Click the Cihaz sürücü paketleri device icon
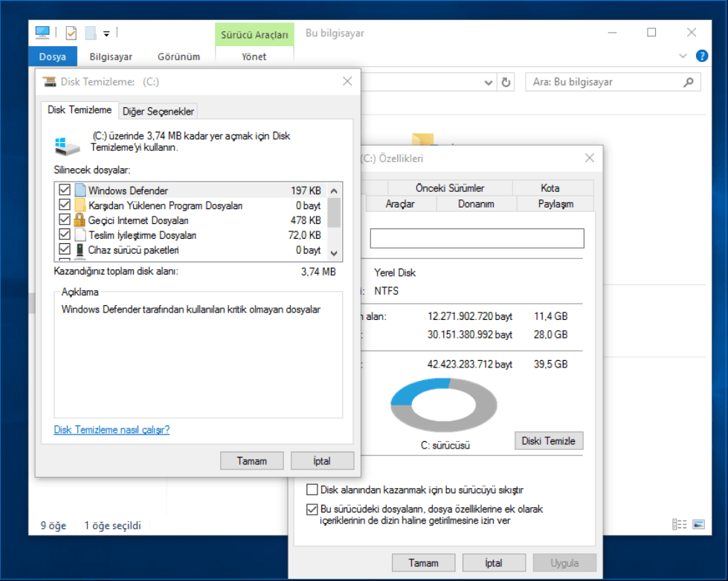 coord(80,249)
